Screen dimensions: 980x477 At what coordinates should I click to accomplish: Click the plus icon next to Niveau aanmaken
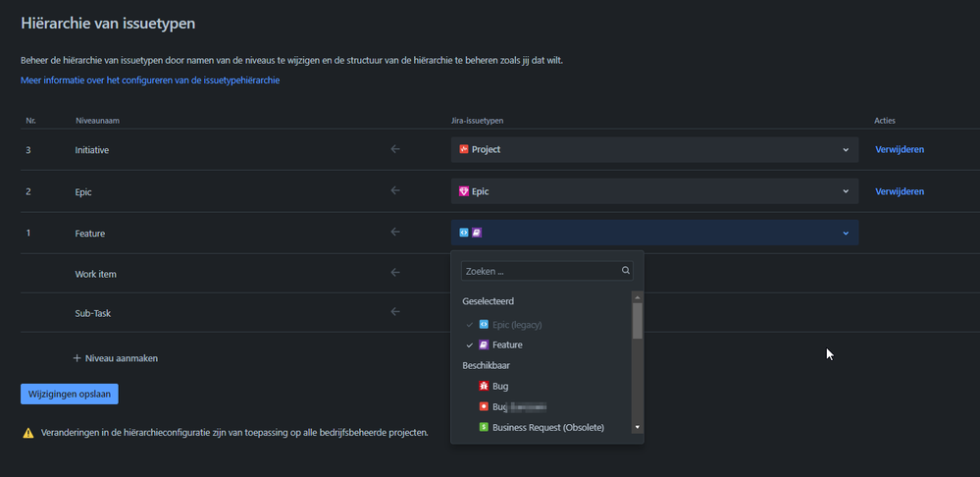pyautogui.click(x=77, y=358)
